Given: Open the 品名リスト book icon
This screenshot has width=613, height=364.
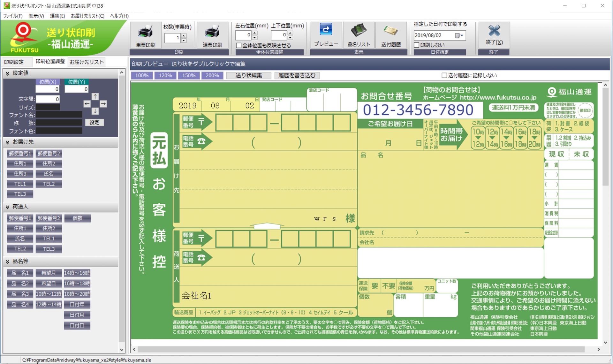Looking at the screenshot, I should [x=359, y=30].
